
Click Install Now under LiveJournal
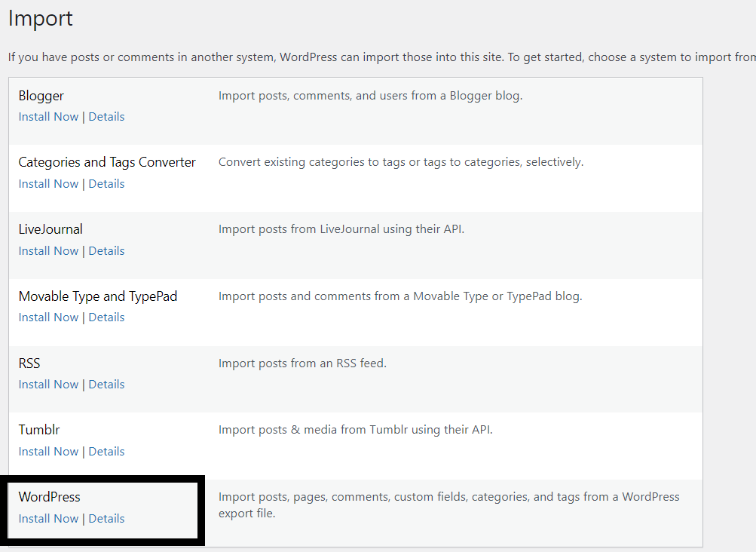48,251
